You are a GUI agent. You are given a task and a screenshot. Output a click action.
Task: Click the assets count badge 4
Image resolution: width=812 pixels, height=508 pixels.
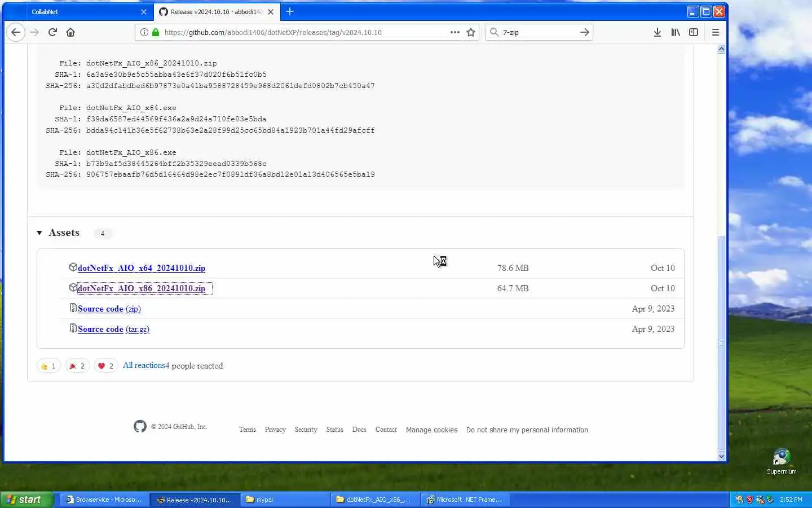pyautogui.click(x=103, y=233)
